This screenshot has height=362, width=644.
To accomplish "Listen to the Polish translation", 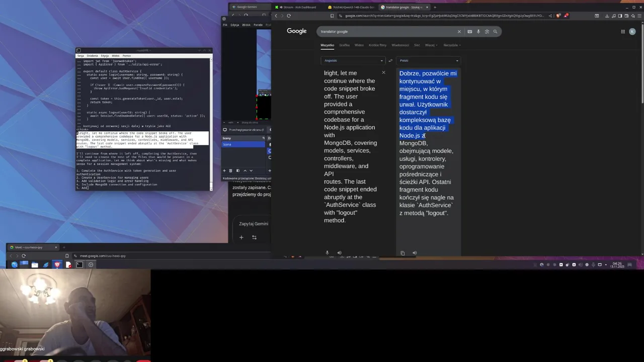I will point(415,253).
